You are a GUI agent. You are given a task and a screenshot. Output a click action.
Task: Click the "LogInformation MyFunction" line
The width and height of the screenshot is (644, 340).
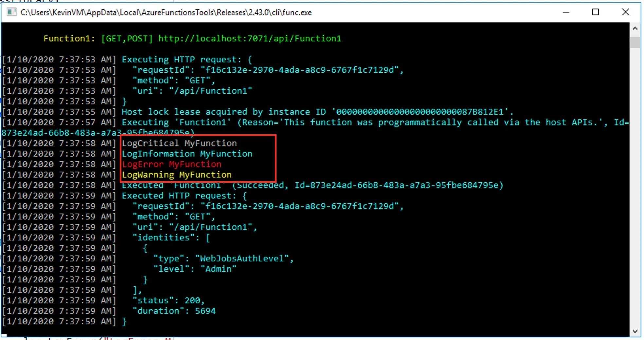click(x=187, y=154)
